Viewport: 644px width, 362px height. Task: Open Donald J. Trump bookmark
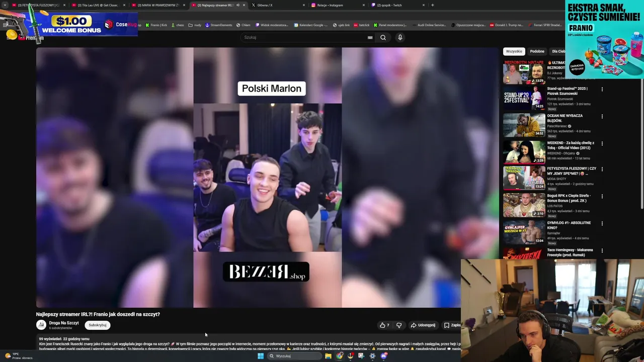point(506,25)
